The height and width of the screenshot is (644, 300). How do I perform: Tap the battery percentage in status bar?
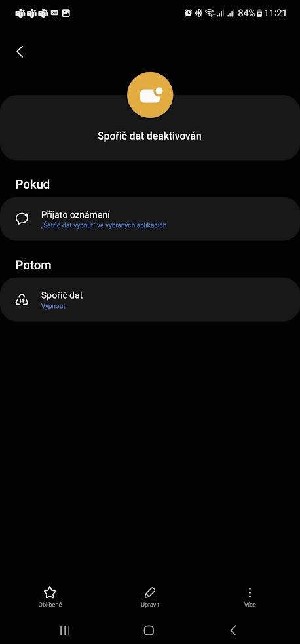click(x=247, y=13)
